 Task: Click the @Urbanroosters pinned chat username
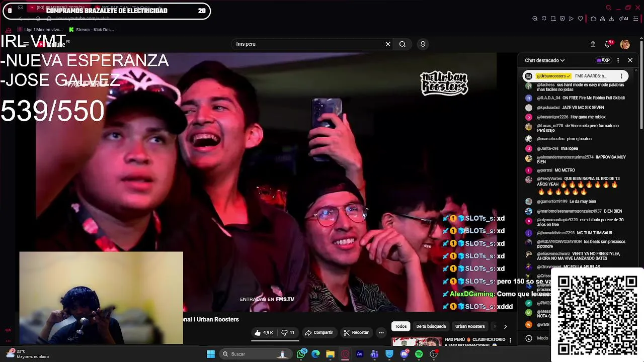pyautogui.click(x=553, y=76)
